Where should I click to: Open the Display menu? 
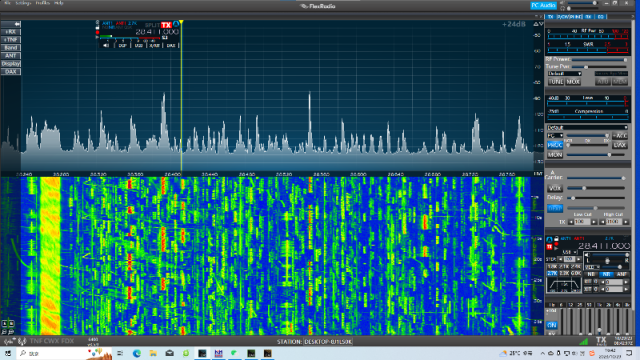pyautogui.click(x=11, y=64)
